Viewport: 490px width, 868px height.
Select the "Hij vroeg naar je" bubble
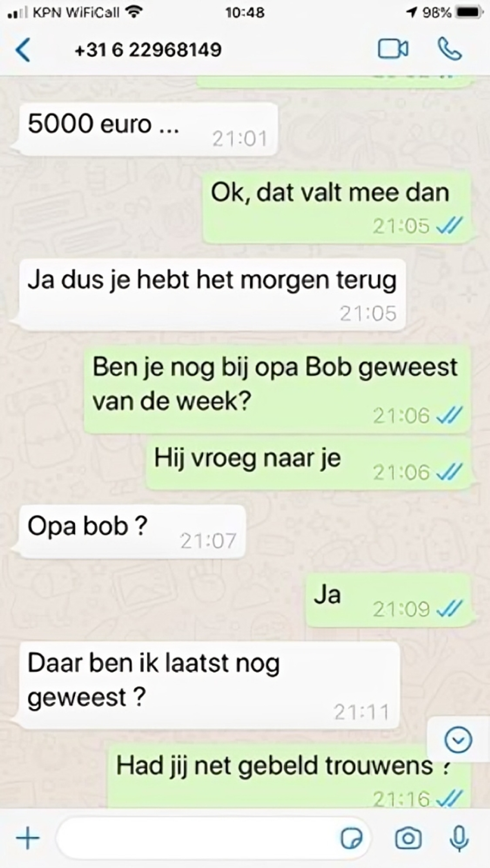(x=310, y=463)
